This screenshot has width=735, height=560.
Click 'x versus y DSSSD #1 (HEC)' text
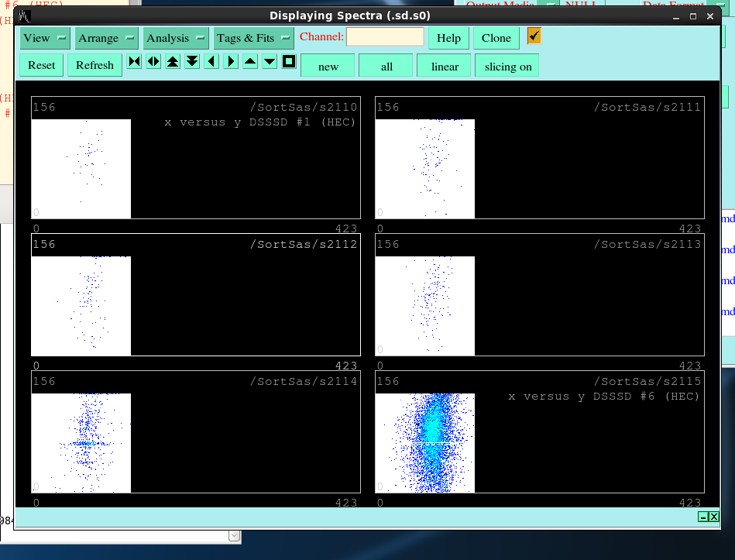point(260,122)
